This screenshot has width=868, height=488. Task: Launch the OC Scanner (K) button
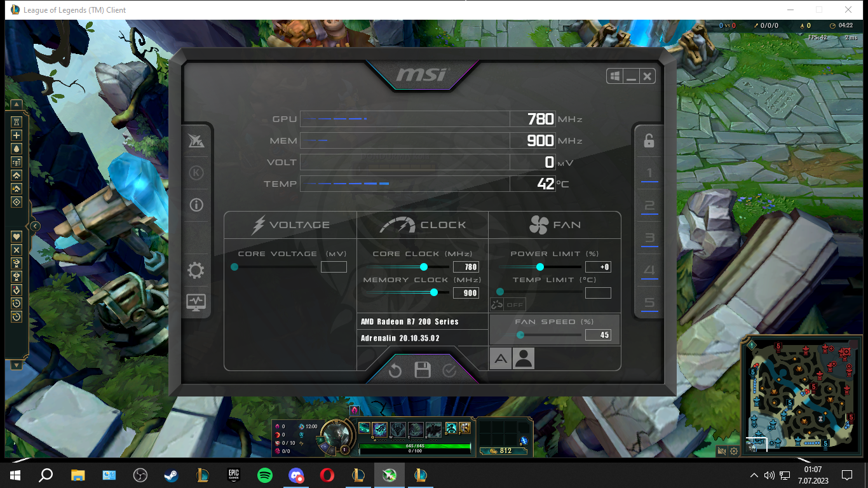(196, 173)
